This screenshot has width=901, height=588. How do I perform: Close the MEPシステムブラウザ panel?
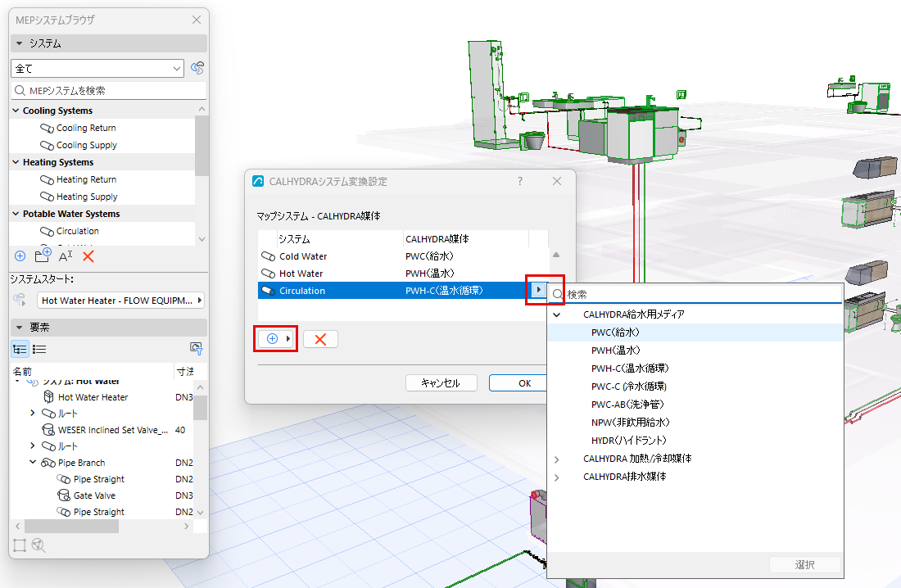(197, 20)
